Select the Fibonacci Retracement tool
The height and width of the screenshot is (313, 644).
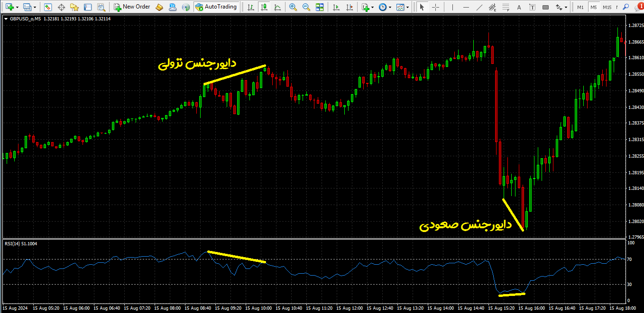coord(506,7)
